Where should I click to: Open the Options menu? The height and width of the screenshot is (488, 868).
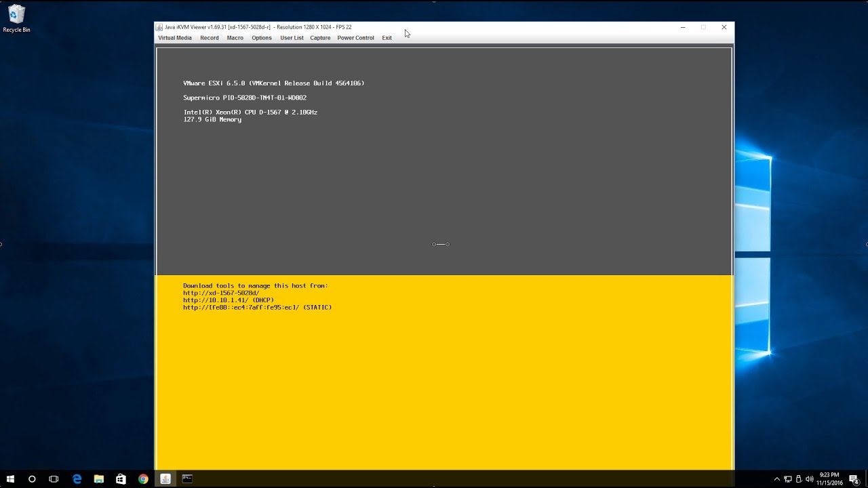[x=262, y=38]
